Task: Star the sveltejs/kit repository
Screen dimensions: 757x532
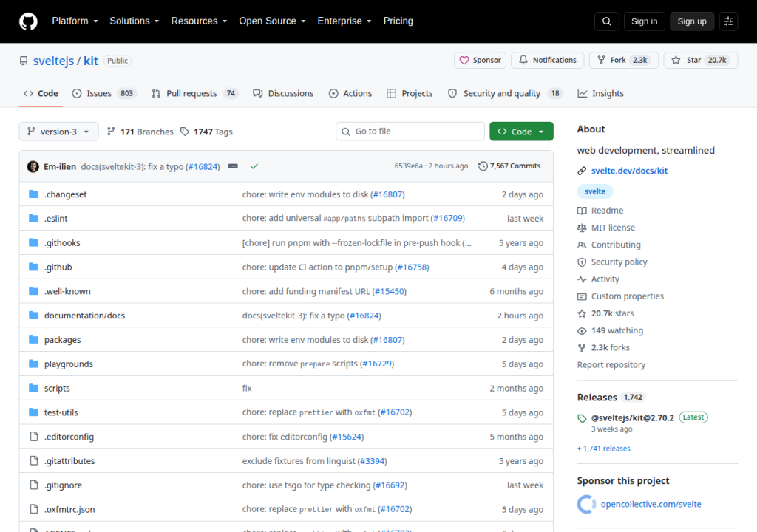Action: tap(701, 61)
